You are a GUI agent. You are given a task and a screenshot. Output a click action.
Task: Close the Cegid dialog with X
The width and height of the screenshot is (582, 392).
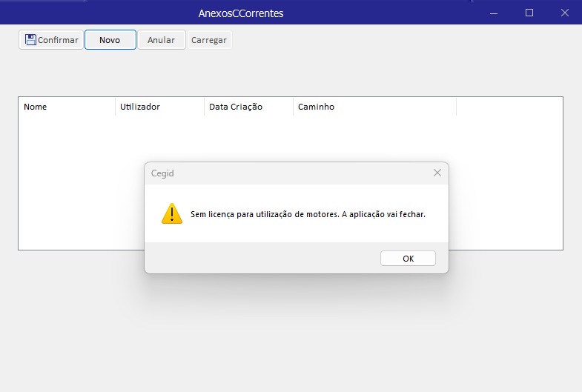click(437, 173)
